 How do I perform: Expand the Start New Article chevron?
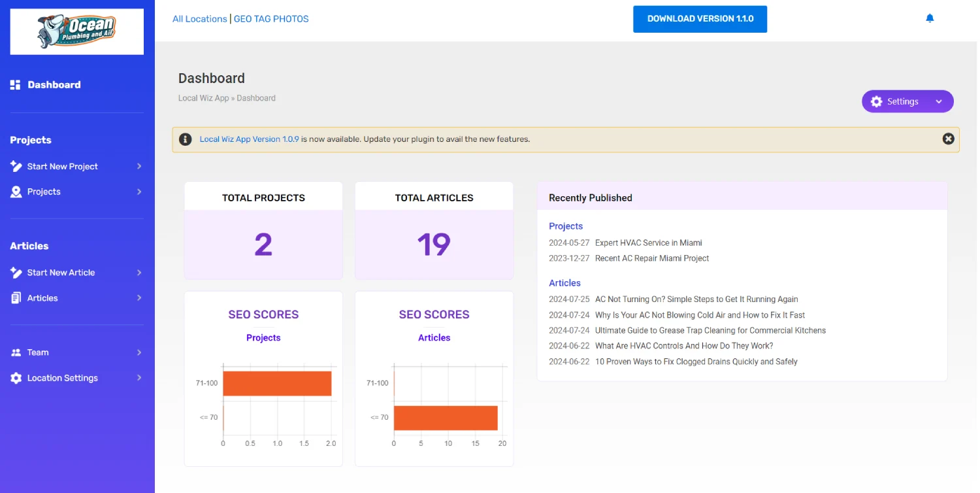click(139, 273)
